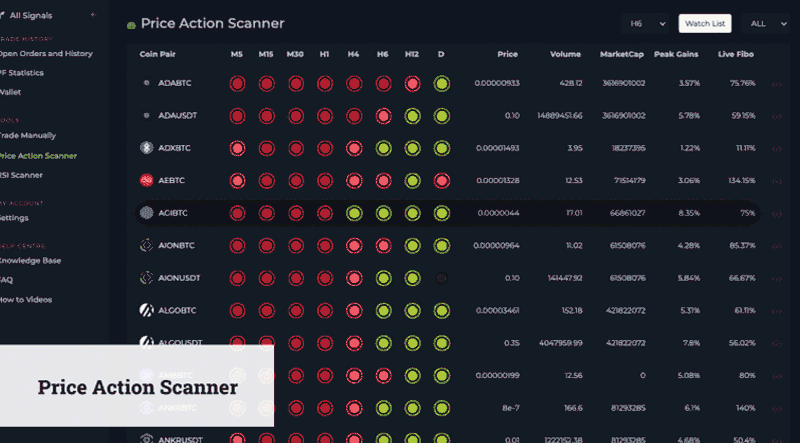The height and width of the screenshot is (443, 800).
Task: Click the ADABTC row action icon at far right
Action: (777, 84)
